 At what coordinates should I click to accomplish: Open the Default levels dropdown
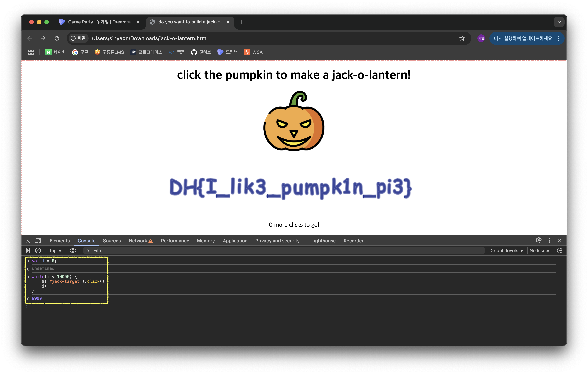coord(506,251)
